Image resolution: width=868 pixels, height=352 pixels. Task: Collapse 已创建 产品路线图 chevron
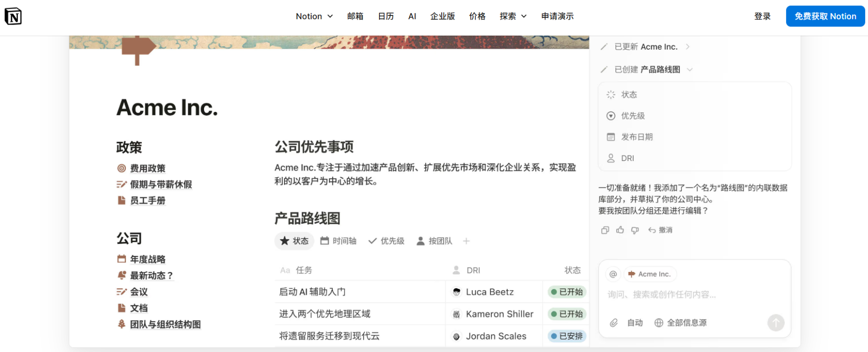690,69
